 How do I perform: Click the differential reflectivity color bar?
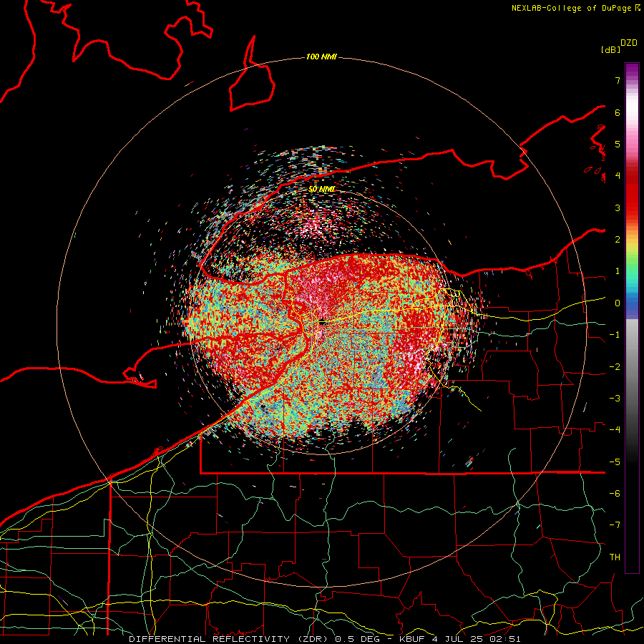point(632,318)
